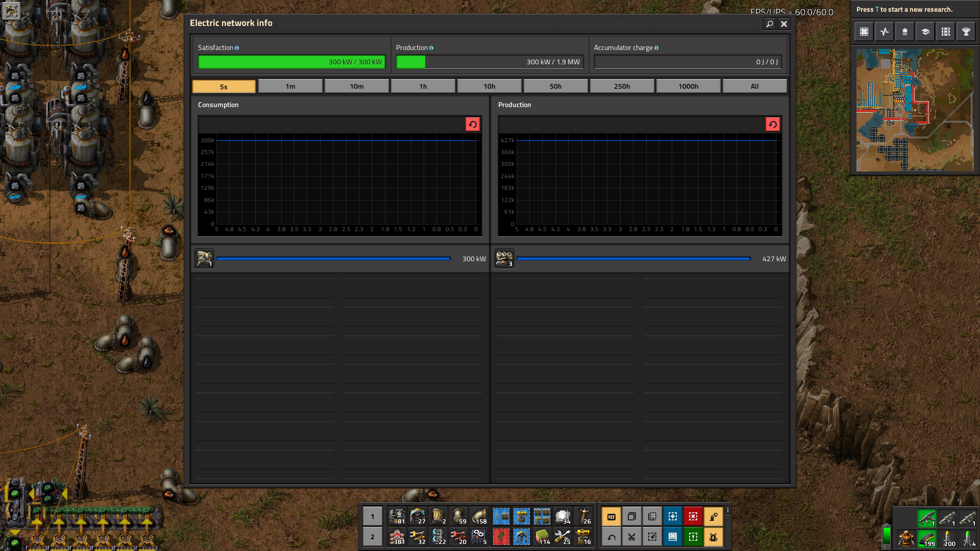Click the undo arrow button
Viewport: 980px width, 551px height.
coord(611,537)
